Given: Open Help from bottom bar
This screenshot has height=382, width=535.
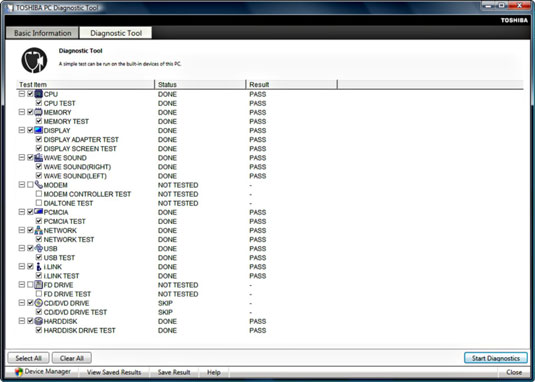Looking at the screenshot, I should tap(214, 372).
